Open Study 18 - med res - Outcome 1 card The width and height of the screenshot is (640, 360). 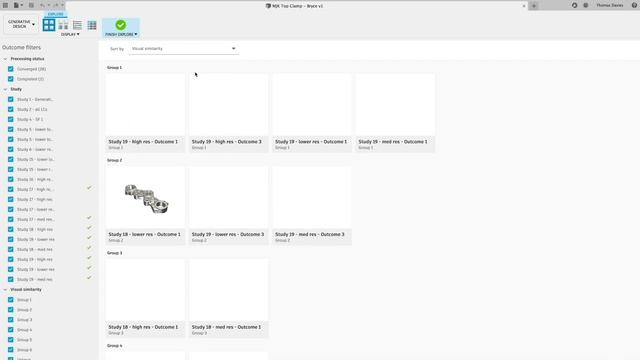[229, 299]
